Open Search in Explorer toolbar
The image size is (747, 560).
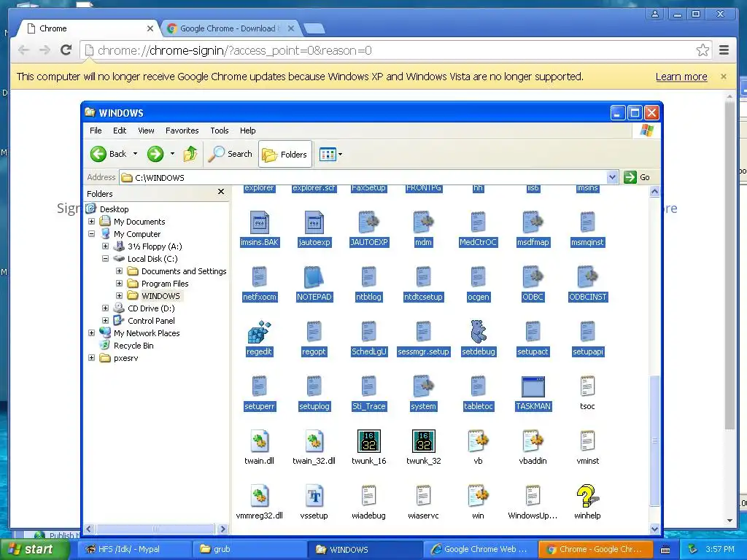[231, 154]
